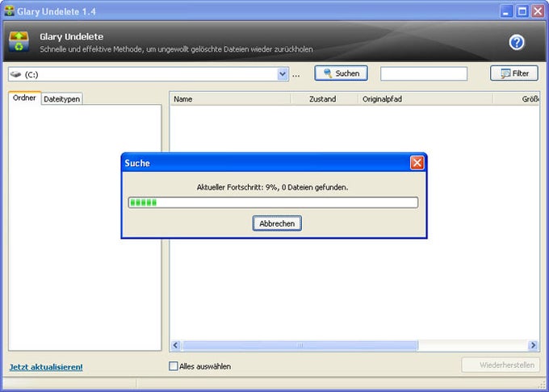This screenshot has height=392, width=549.
Task: Minimize the Glary Undelete window
Action: 505,11
